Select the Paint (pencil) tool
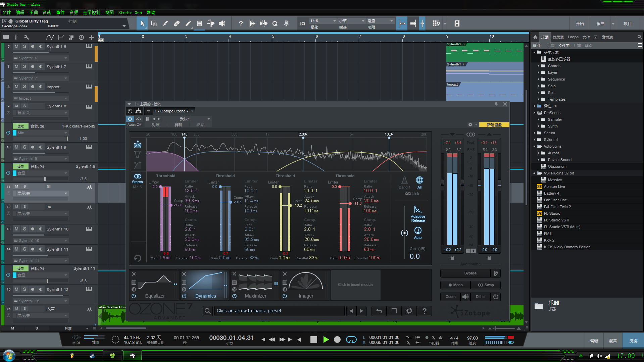 pyautogui.click(x=188, y=23)
